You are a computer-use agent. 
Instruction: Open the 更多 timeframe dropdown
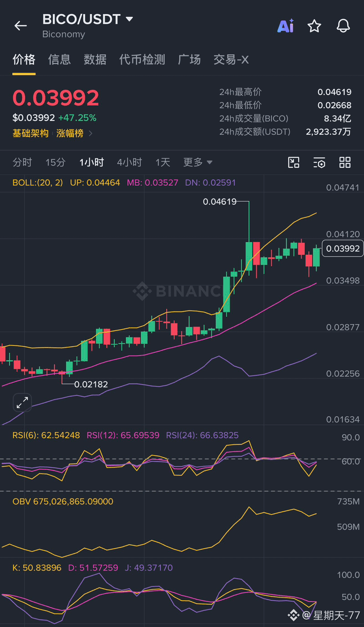point(198,162)
